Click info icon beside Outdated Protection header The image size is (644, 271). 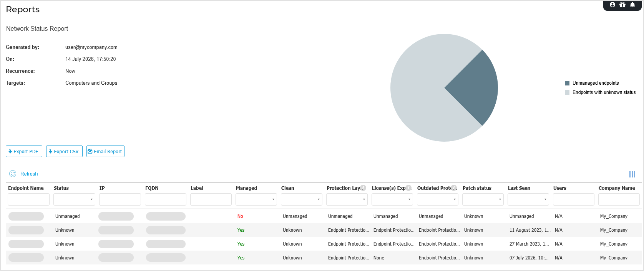click(454, 188)
